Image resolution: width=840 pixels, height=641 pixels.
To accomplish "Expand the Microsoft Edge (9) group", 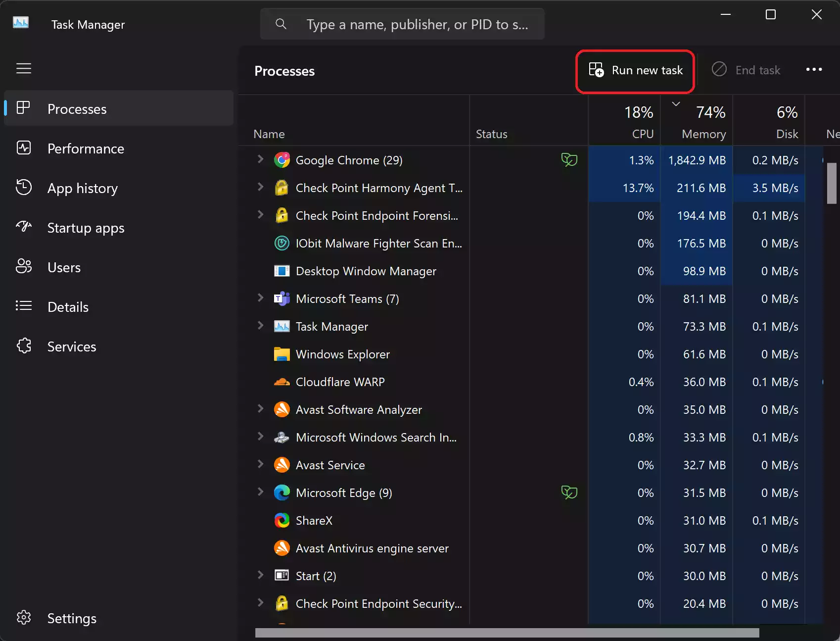I will (261, 492).
